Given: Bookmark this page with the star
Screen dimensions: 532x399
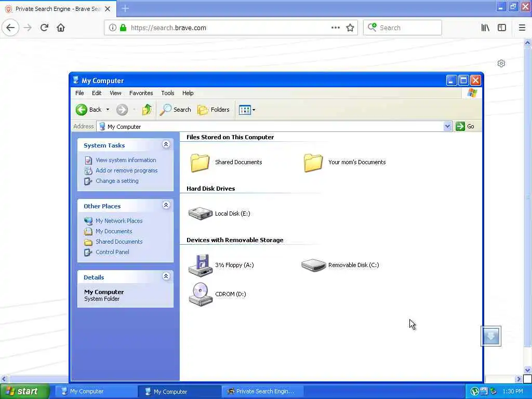Looking at the screenshot, I should (x=350, y=28).
